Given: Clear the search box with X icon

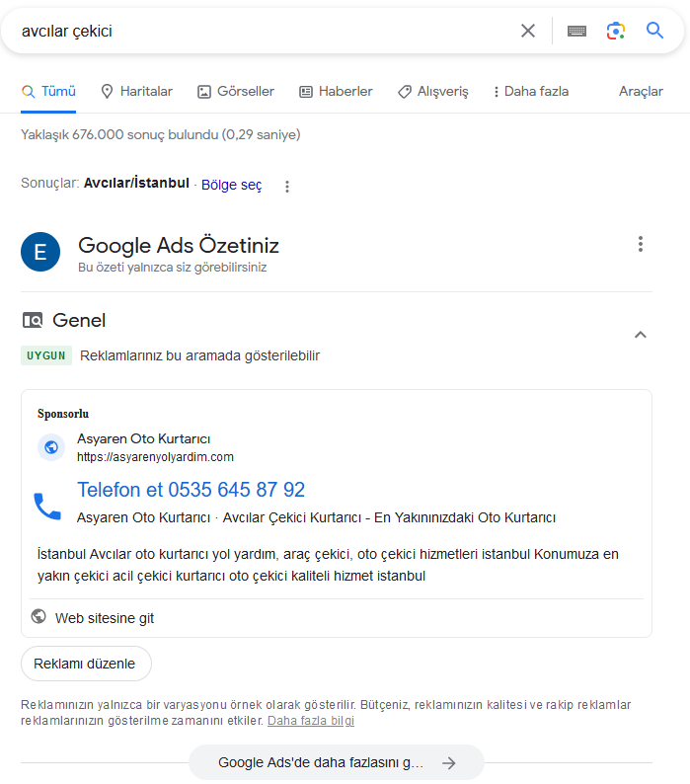Looking at the screenshot, I should point(527,31).
